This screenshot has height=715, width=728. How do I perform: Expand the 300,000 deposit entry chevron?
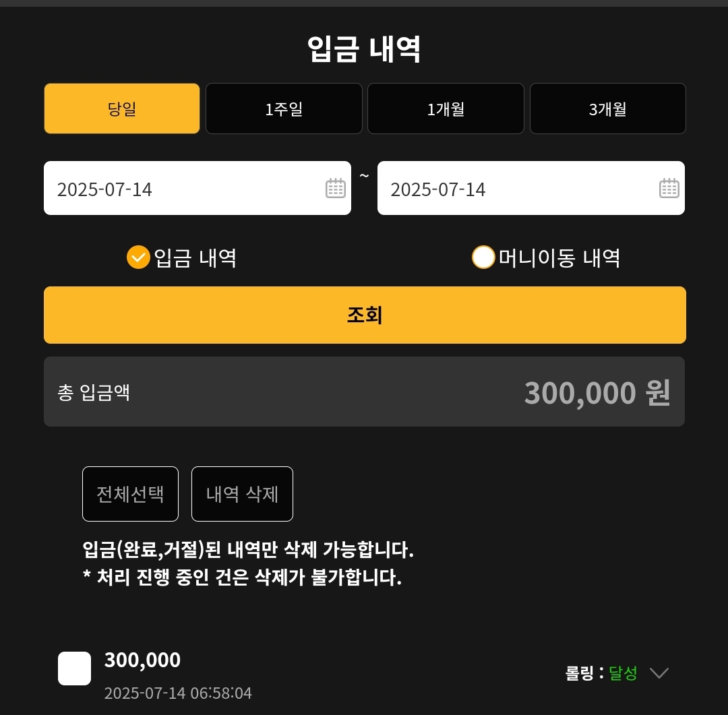coord(659,673)
